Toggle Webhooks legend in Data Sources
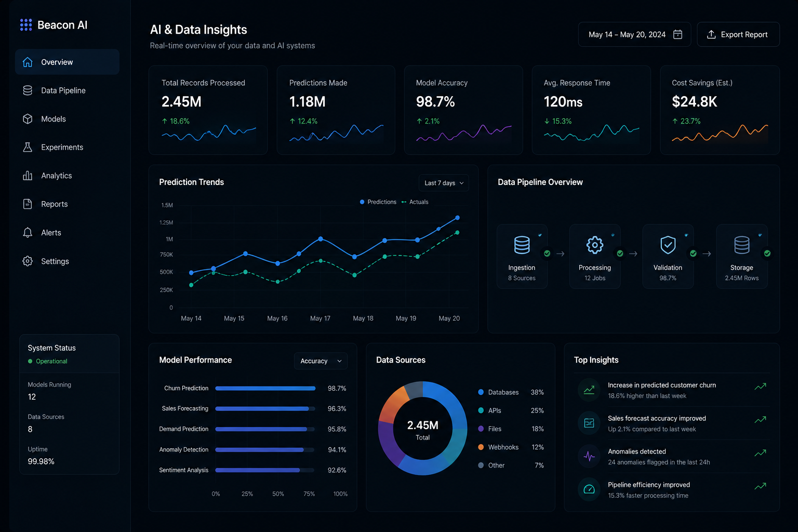 tap(511, 447)
